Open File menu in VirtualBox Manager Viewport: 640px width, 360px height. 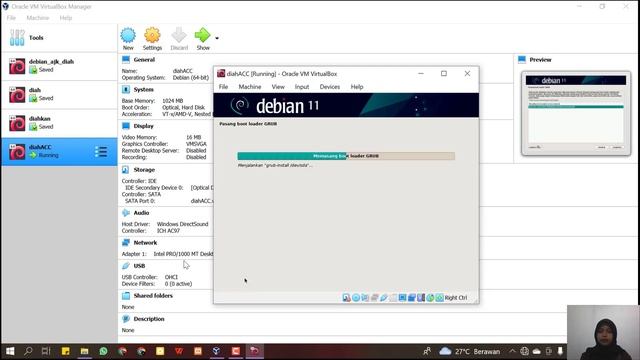pos(11,18)
